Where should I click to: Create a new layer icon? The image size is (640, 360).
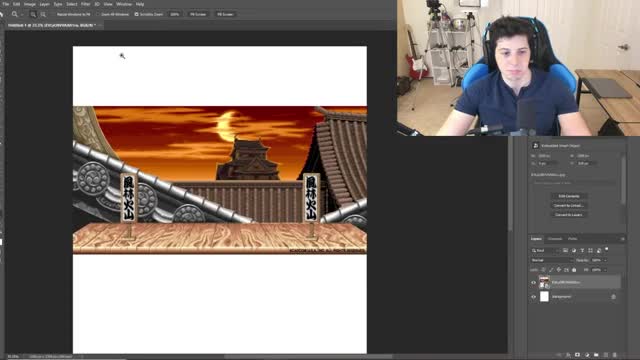[x=605, y=355]
